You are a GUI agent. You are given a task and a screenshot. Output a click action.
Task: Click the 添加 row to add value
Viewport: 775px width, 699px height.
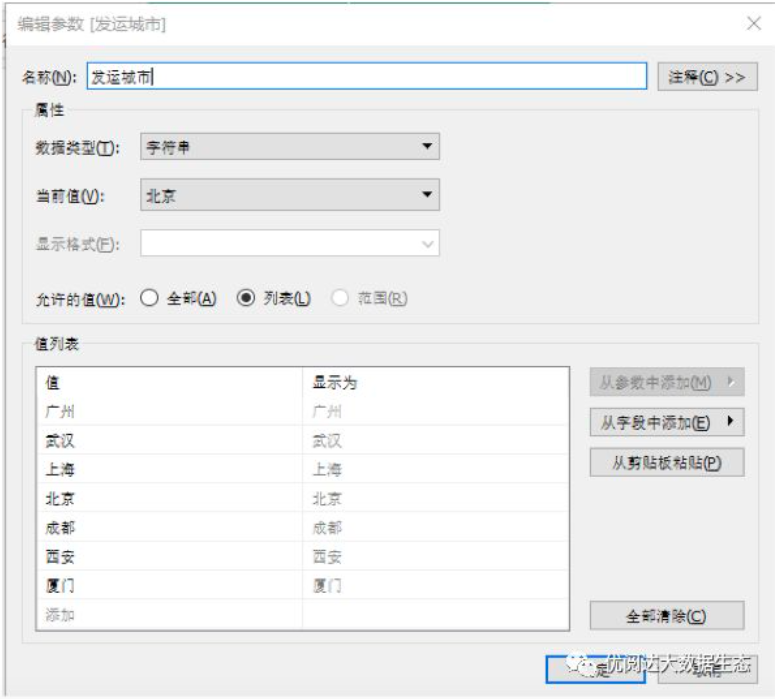(x=61, y=615)
